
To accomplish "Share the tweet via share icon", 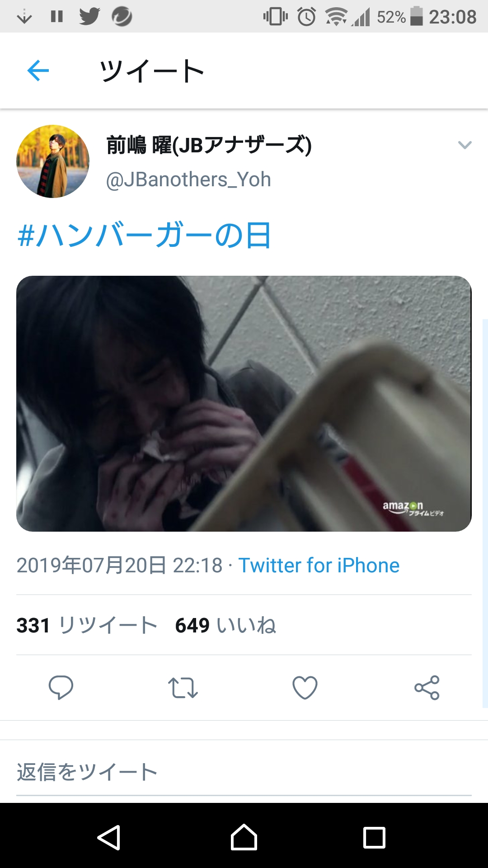I will [427, 688].
